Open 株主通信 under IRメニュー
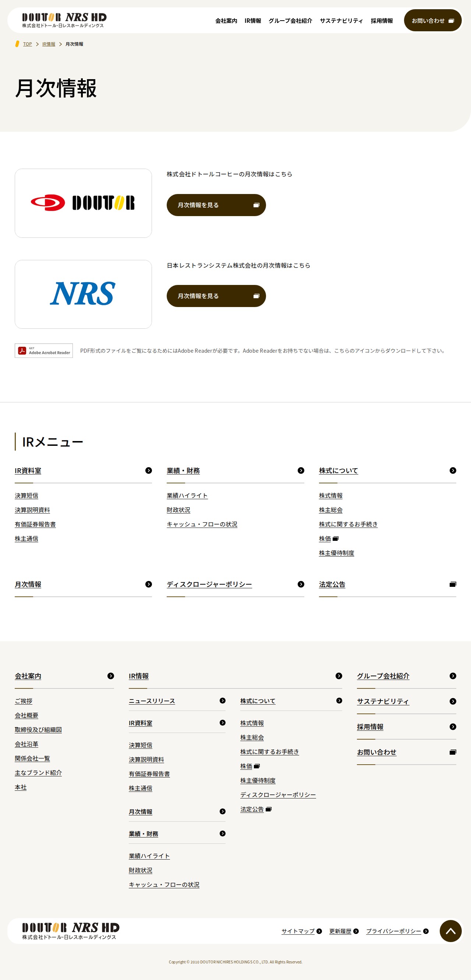This screenshot has width=471, height=980. [26, 539]
